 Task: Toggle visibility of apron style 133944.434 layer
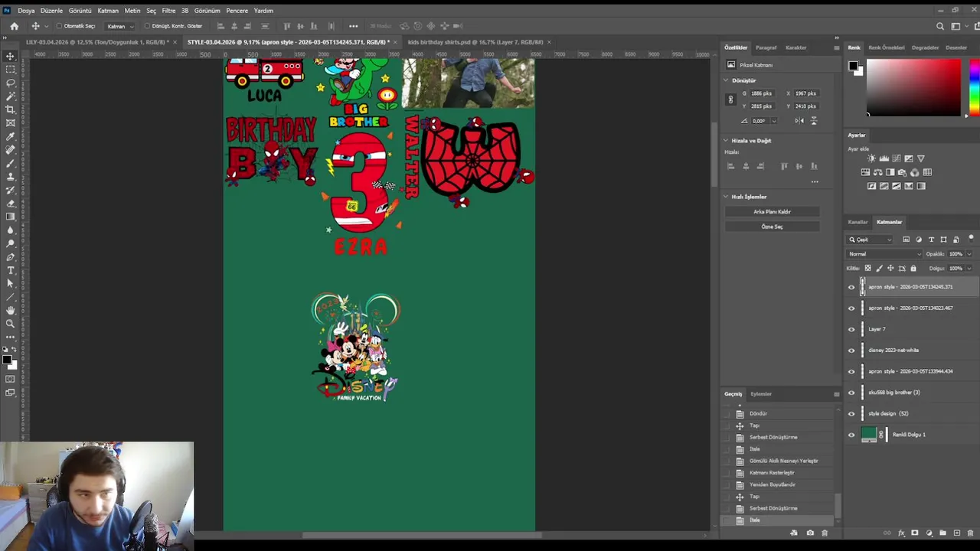click(851, 372)
